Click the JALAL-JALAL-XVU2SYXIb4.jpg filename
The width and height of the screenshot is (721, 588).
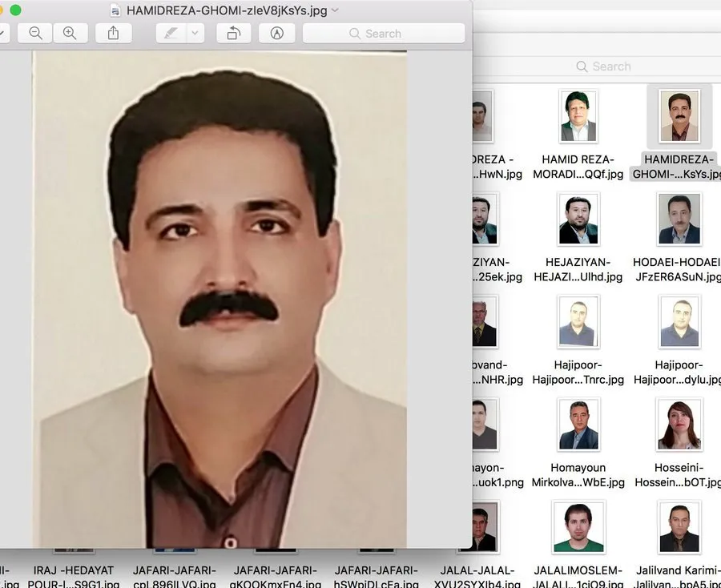pyautogui.click(x=477, y=577)
